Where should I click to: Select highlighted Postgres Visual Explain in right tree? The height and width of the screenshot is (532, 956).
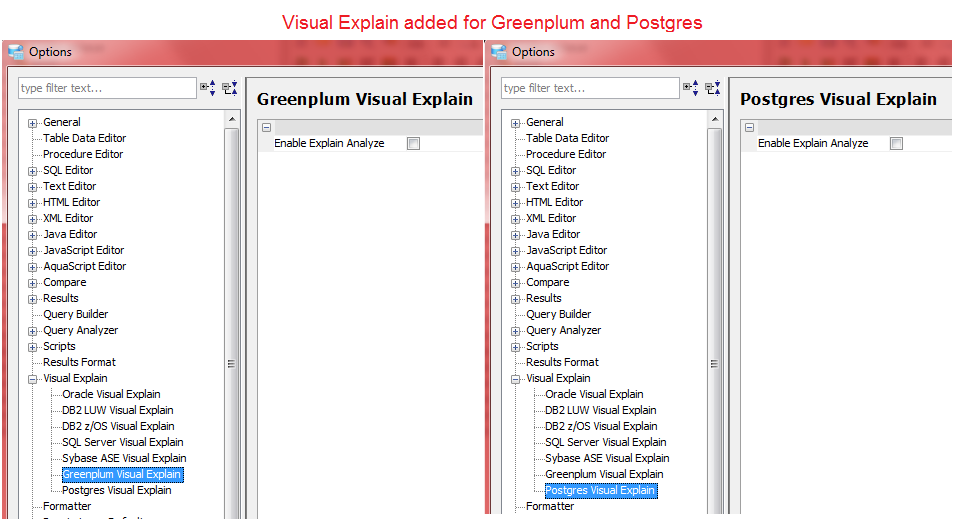tap(601, 491)
